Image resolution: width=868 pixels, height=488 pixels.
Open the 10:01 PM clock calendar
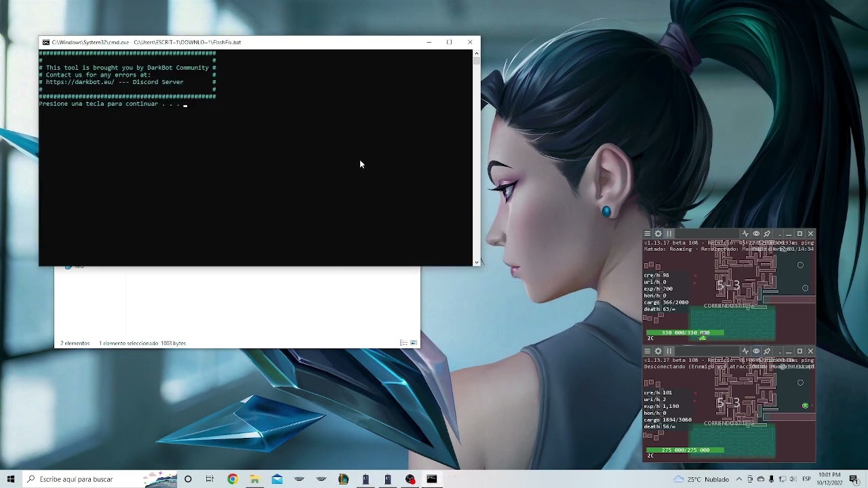click(x=829, y=479)
